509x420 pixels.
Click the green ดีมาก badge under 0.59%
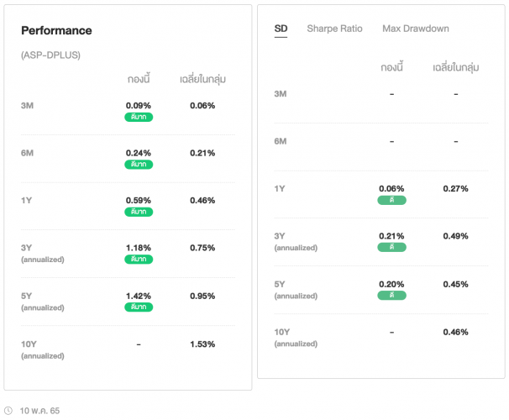coord(139,212)
